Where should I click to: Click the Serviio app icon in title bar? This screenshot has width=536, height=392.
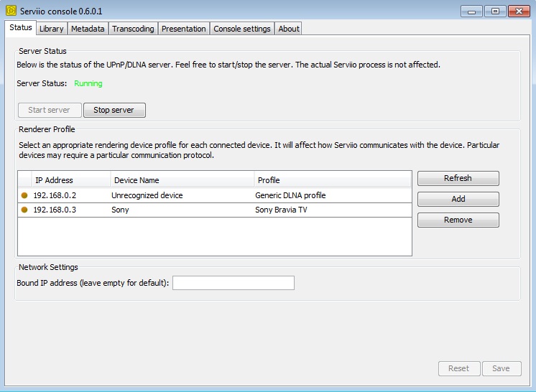click(x=11, y=11)
